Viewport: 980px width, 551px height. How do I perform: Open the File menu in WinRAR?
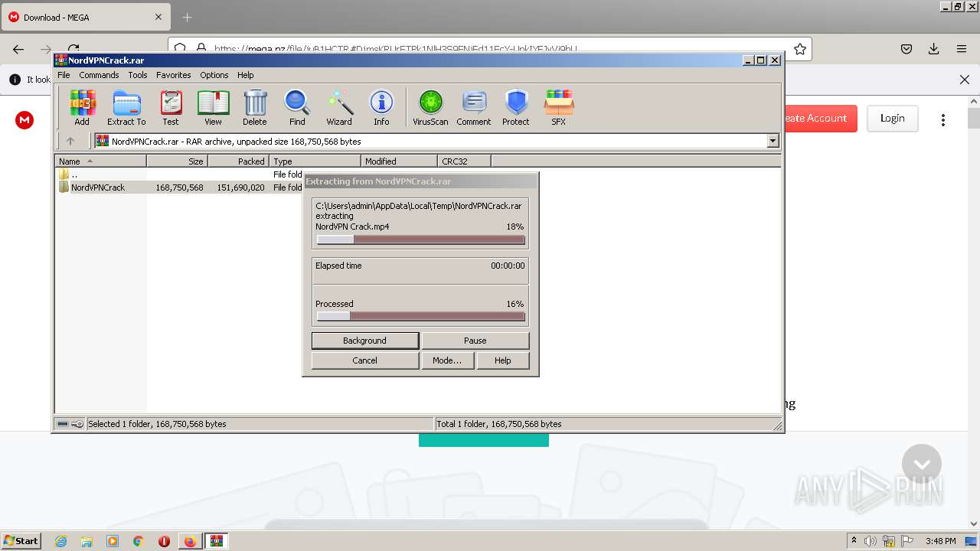point(64,75)
